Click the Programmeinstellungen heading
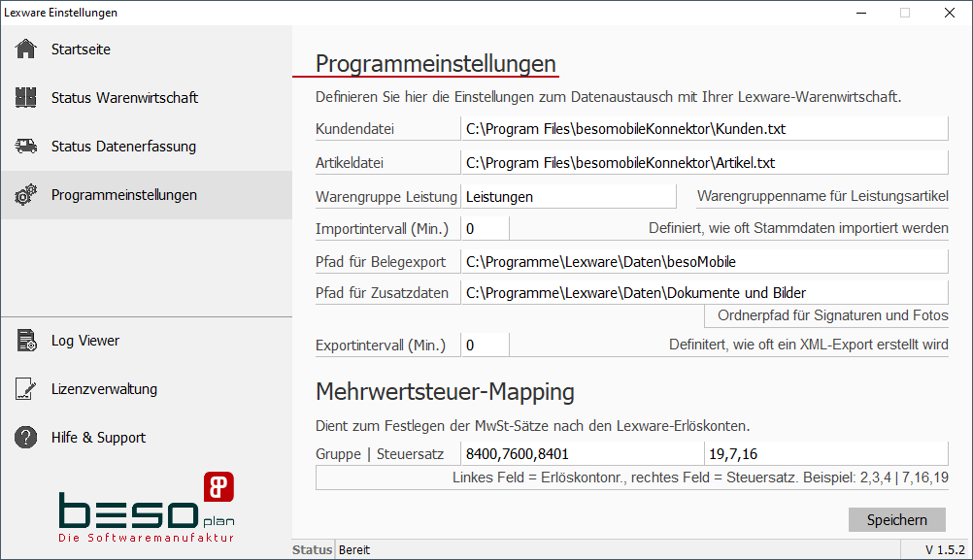 click(x=436, y=64)
